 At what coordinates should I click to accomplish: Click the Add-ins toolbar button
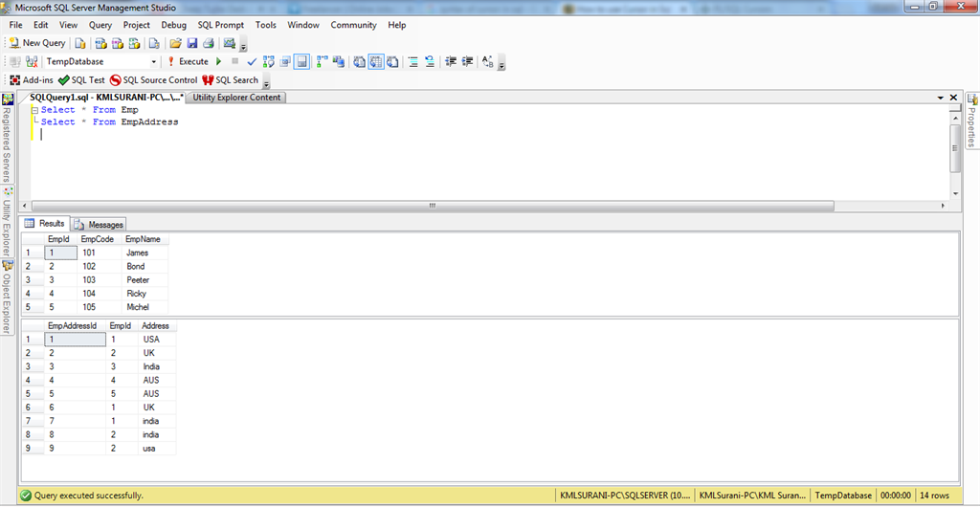pyautogui.click(x=32, y=80)
